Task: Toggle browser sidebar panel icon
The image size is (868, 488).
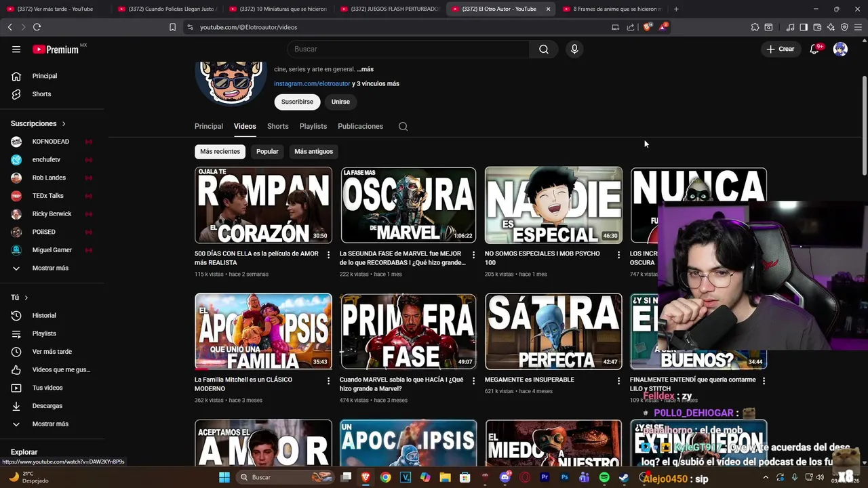Action: [804, 27]
